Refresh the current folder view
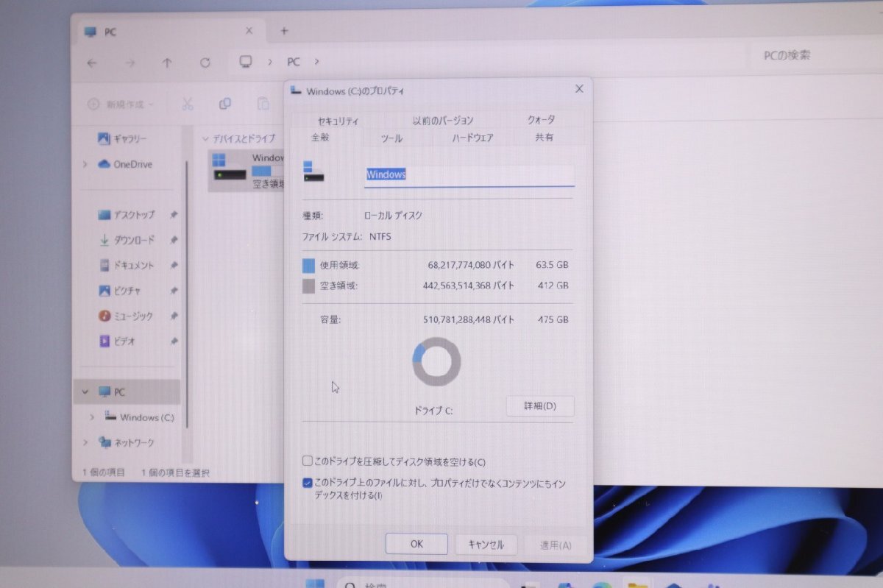The height and width of the screenshot is (588, 883). click(x=205, y=63)
